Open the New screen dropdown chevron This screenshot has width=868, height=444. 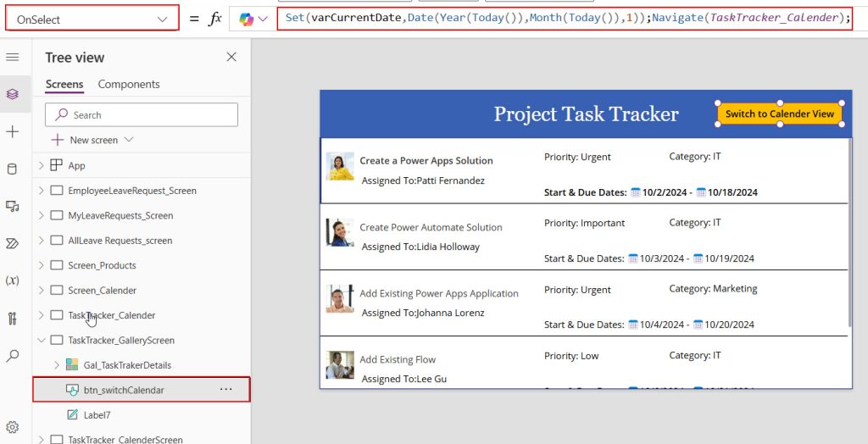pyautogui.click(x=129, y=140)
